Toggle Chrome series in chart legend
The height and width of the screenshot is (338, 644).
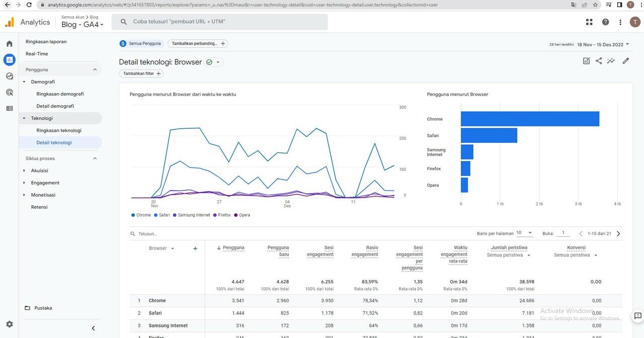point(141,215)
